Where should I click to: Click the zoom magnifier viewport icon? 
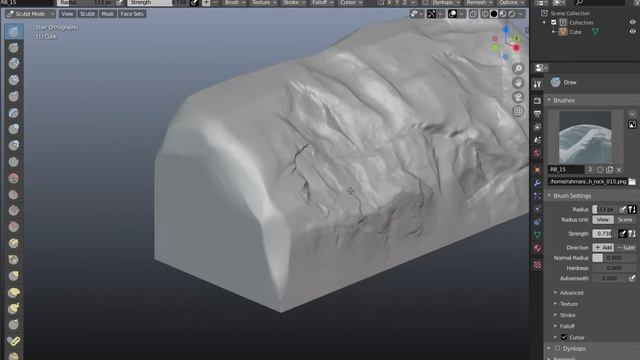(518, 69)
